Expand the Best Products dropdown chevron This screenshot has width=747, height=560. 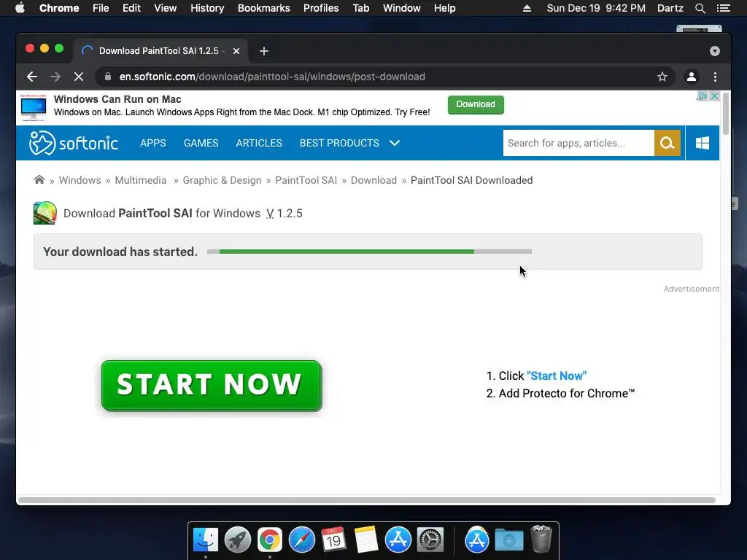click(x=395, y=143)
